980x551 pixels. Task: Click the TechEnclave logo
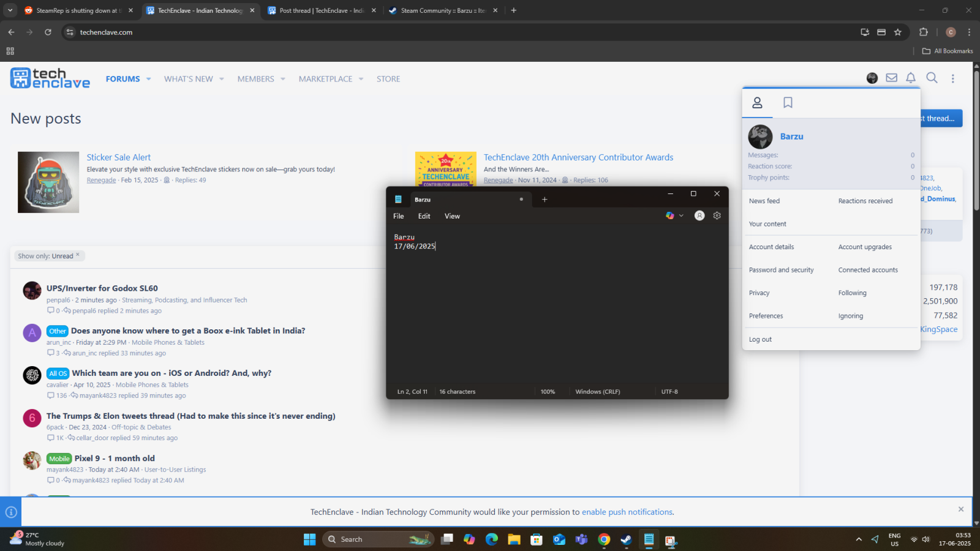(50, 78)
